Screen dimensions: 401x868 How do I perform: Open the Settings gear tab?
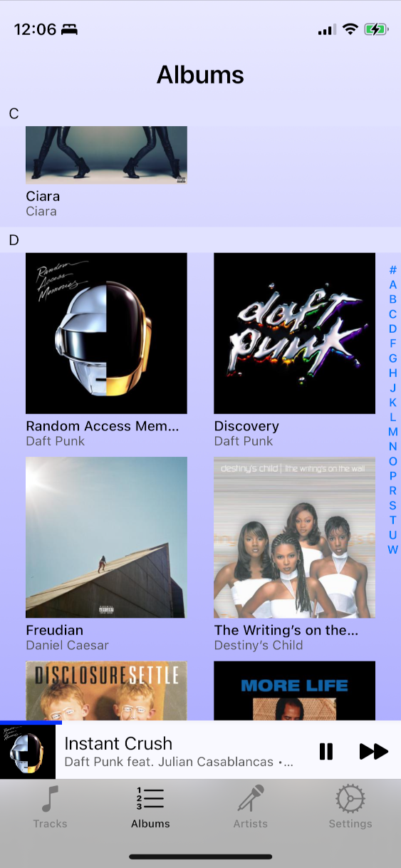[x=350, y=807]
